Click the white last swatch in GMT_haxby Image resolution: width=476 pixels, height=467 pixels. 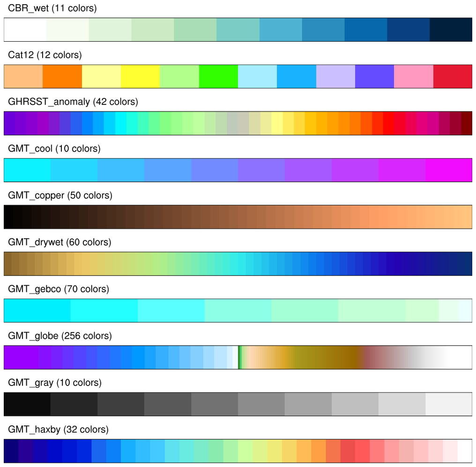click(464, 452)
